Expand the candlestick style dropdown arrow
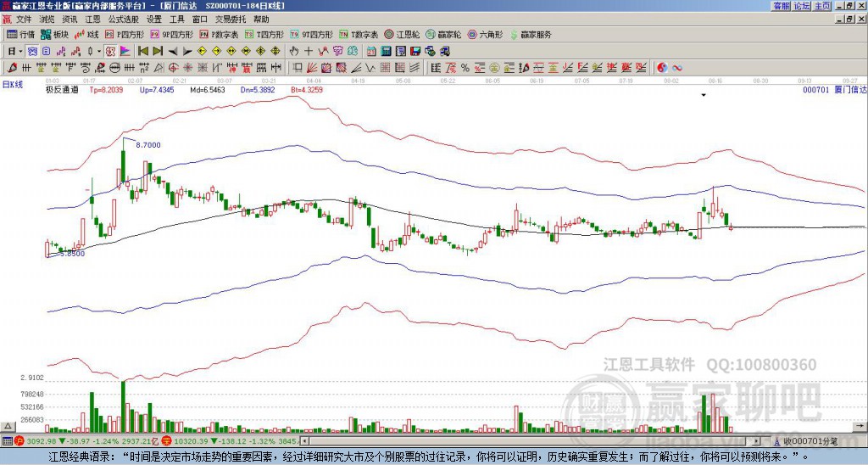 point(100,51)
